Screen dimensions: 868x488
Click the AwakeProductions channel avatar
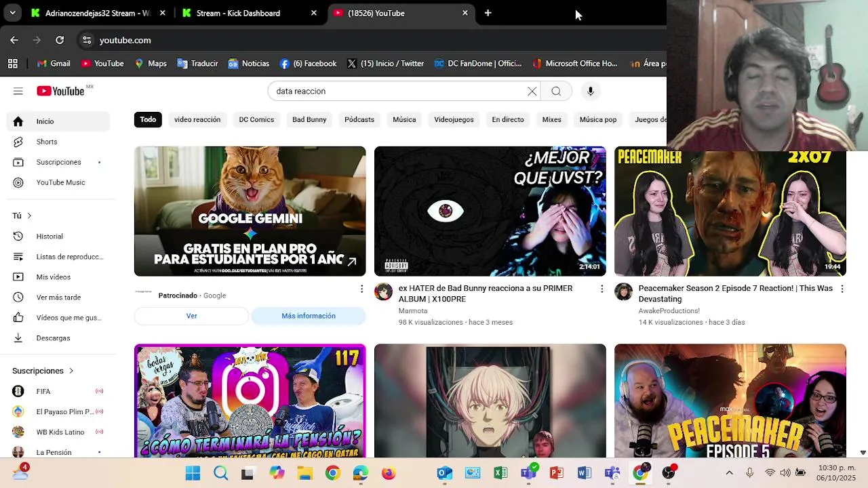tap(623, 292)
